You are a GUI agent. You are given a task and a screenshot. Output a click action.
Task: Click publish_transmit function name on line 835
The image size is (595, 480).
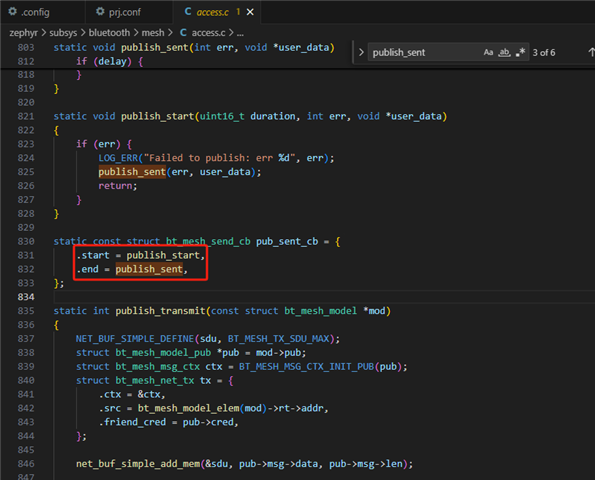click(x=161, y=311)
